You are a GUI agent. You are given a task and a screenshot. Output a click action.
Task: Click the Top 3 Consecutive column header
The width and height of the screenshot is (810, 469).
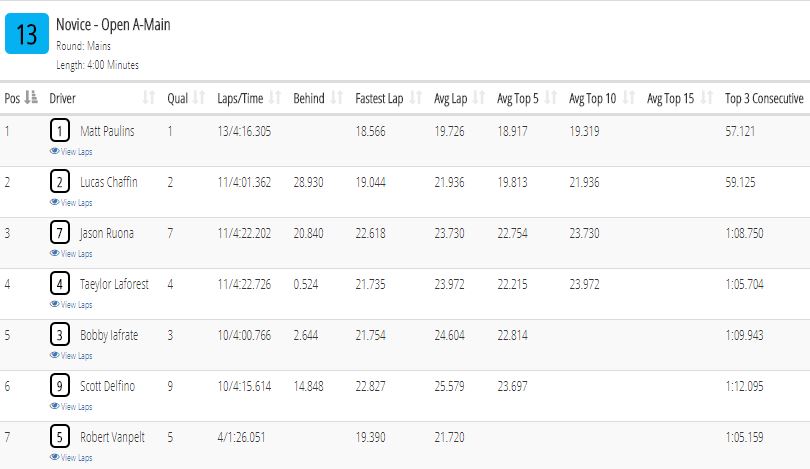click(764, 98)
